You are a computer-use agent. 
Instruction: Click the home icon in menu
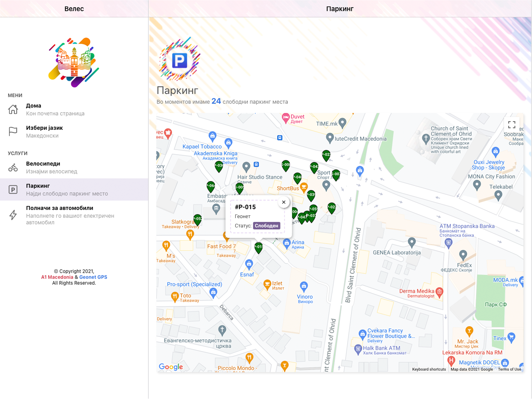pos(13,109)
